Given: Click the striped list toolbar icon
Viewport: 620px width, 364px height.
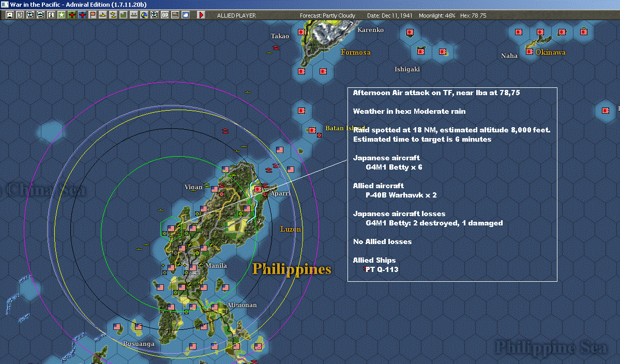Looking at the screenshot, I should pos(175,15).
